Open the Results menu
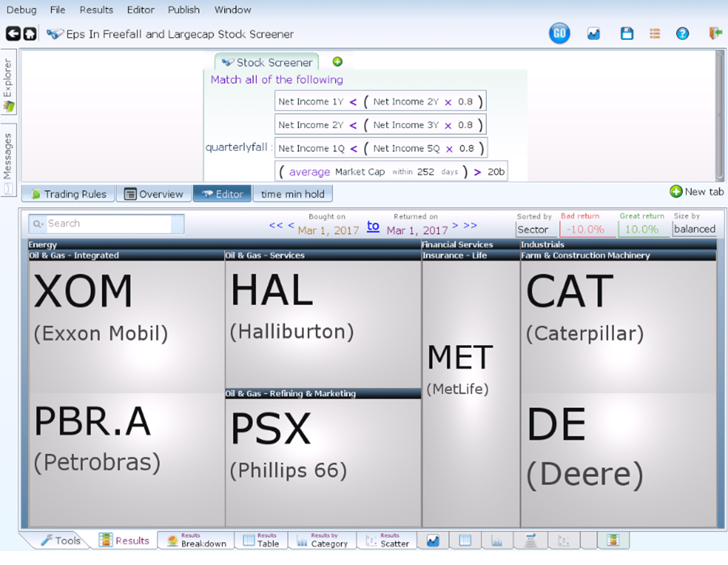 pos(96,9)
